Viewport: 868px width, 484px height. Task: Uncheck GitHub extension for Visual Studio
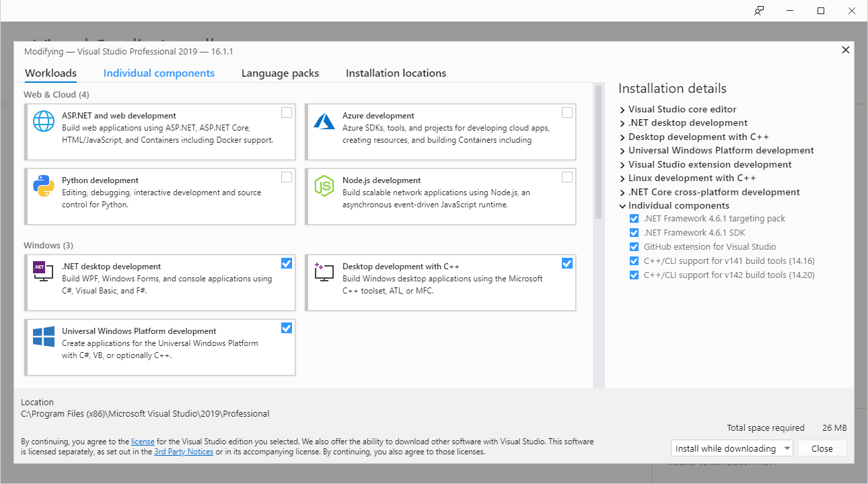point(634,247)
